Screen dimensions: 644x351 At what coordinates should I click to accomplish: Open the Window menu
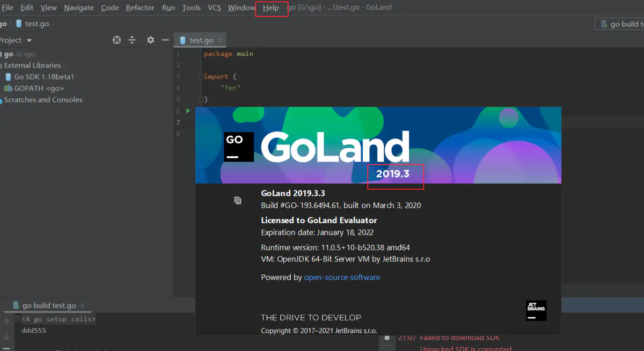[241, 8]
